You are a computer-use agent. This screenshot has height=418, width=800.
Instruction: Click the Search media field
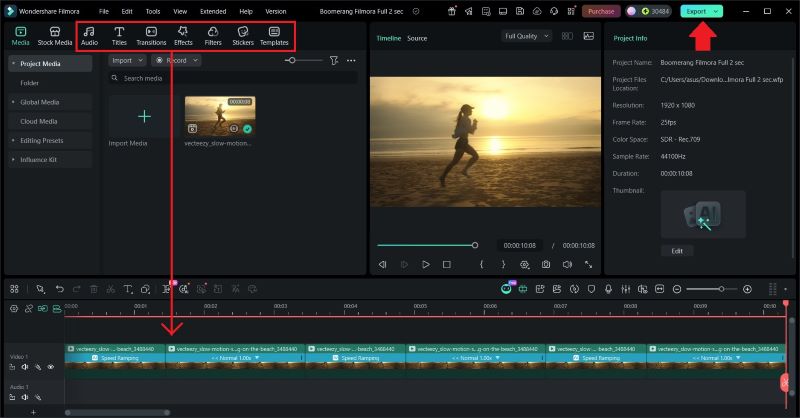(232, 78)
